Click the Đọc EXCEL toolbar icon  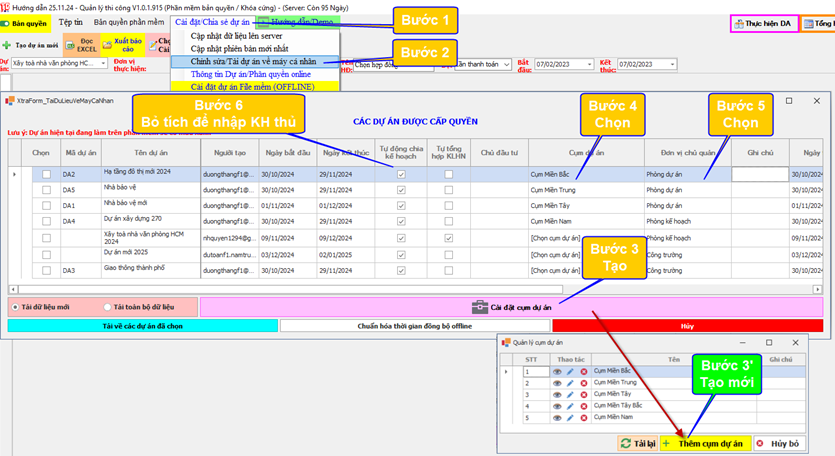(87, 44)
